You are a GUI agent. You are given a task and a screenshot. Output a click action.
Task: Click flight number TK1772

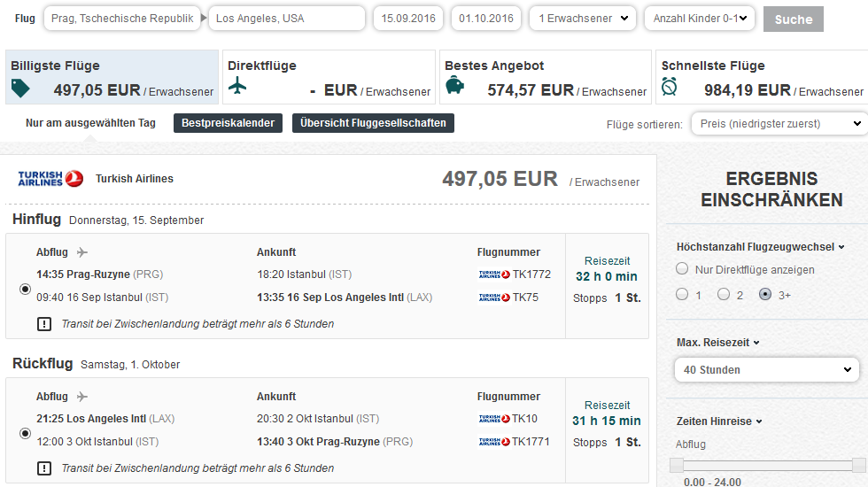(531, 274)
